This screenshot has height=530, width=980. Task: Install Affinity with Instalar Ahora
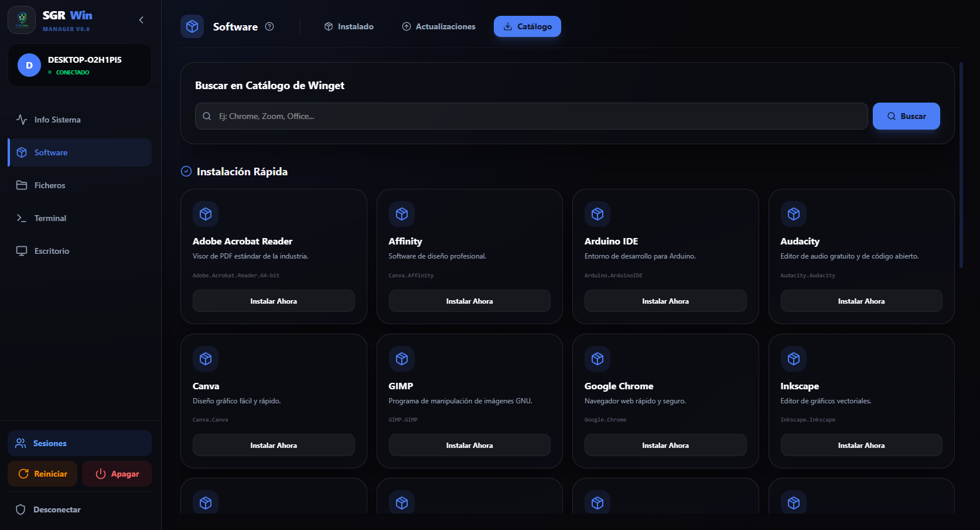[x=470, y=301]
